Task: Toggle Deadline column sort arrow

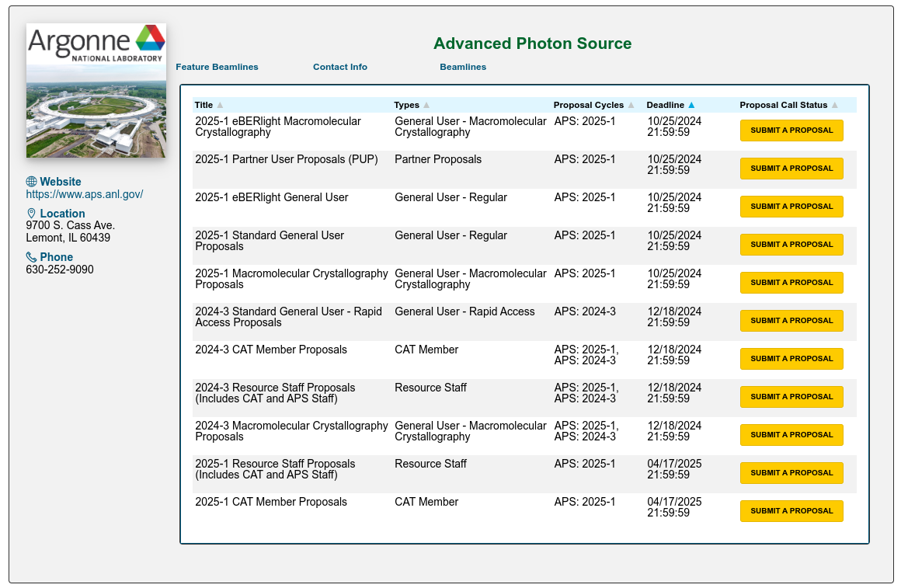Action: (x=691, y=105)
